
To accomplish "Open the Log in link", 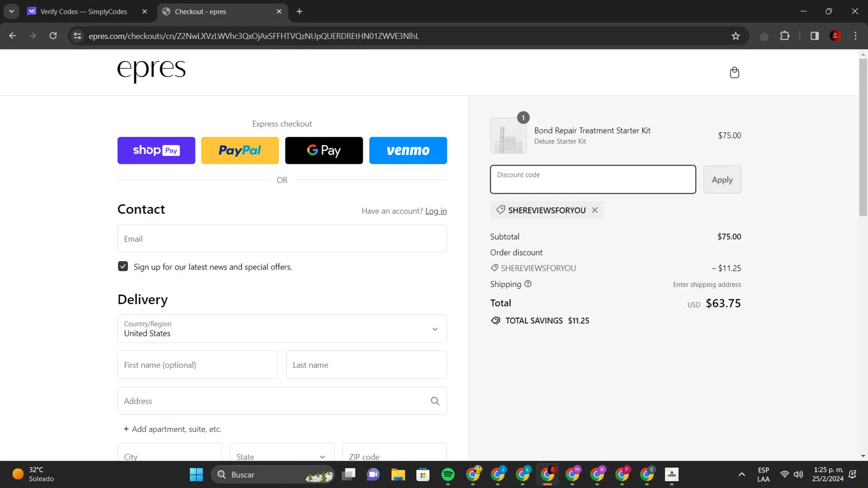I will [436, 211].
